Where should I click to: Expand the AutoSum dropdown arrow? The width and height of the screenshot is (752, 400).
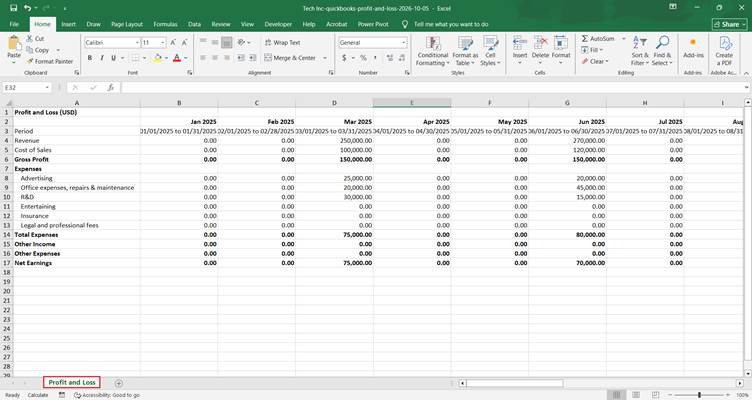pyautogui.click(x=623, y=38)
